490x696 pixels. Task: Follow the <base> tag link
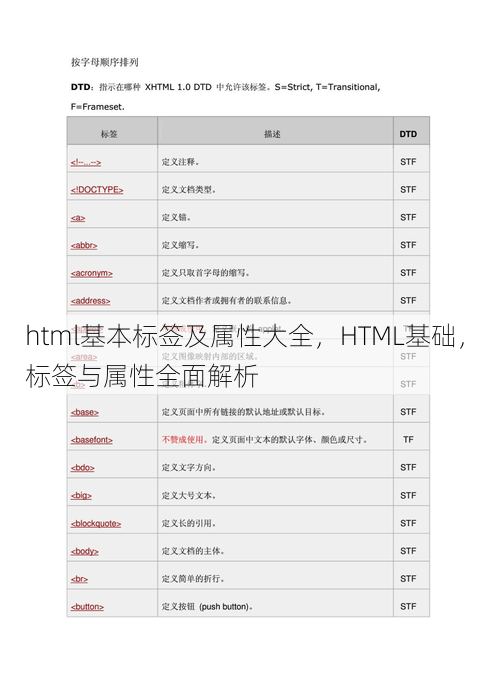coord(85,412)
